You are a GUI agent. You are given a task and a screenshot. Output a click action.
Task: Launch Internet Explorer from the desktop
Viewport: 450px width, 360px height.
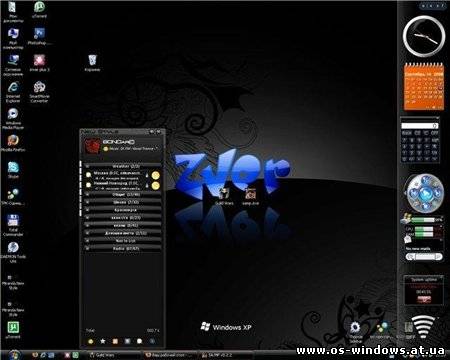pyautogui.click(x=13, y=91)
